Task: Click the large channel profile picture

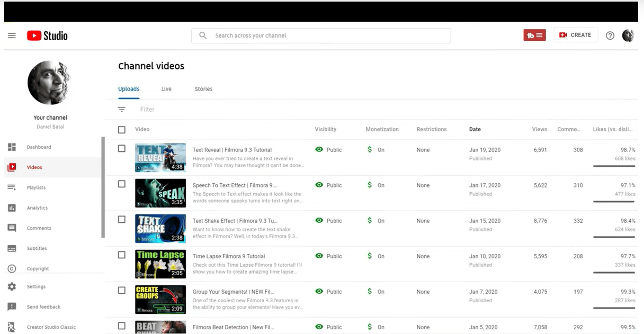Action: point(49,83)
